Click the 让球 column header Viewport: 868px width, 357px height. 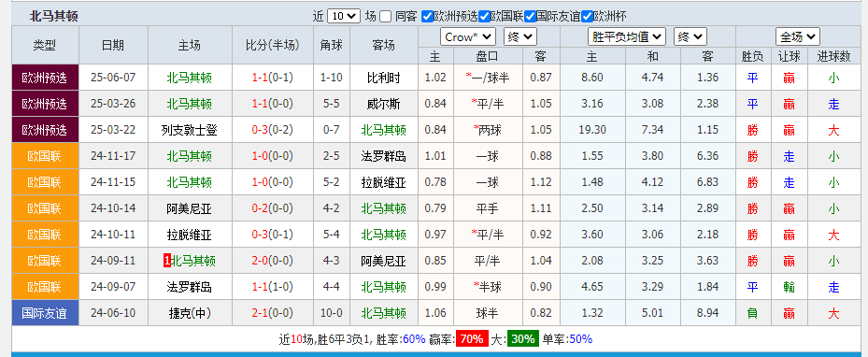[790, 56]
